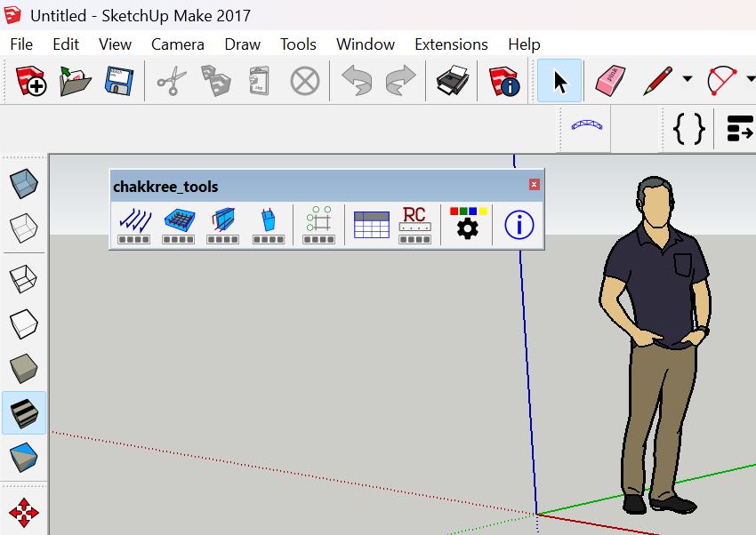Activate the Select arrow tool
The image size is (756, 535).
(x=559, y=81)
